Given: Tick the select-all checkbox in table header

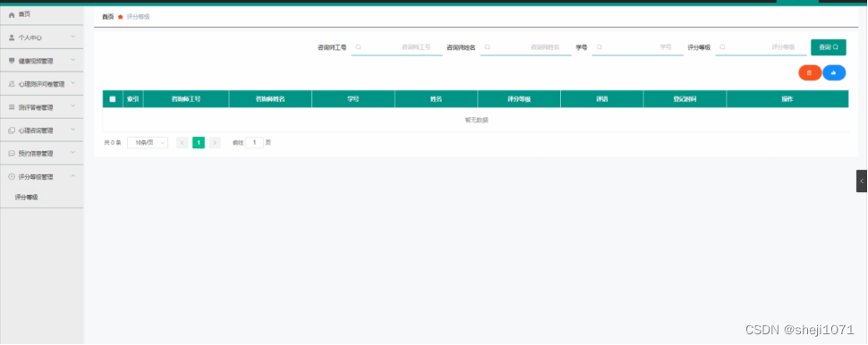Looking at the screenshot, I should coord(113,99).
